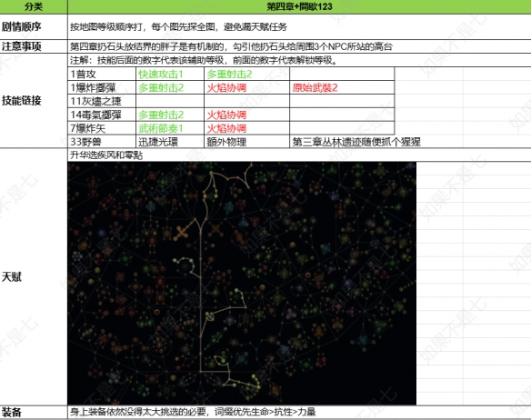Image resolution: width=531 pixels, height=420 pixels.
Task: Click the 技能链接 row label
Action: coord(34,101)
